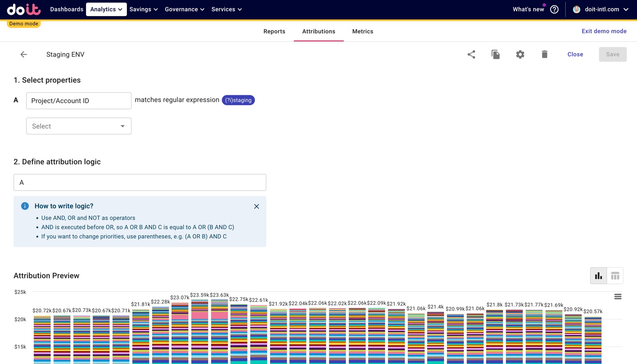Expand the doit-intl.com account menu
637x364 pixels.
[601, 9]
